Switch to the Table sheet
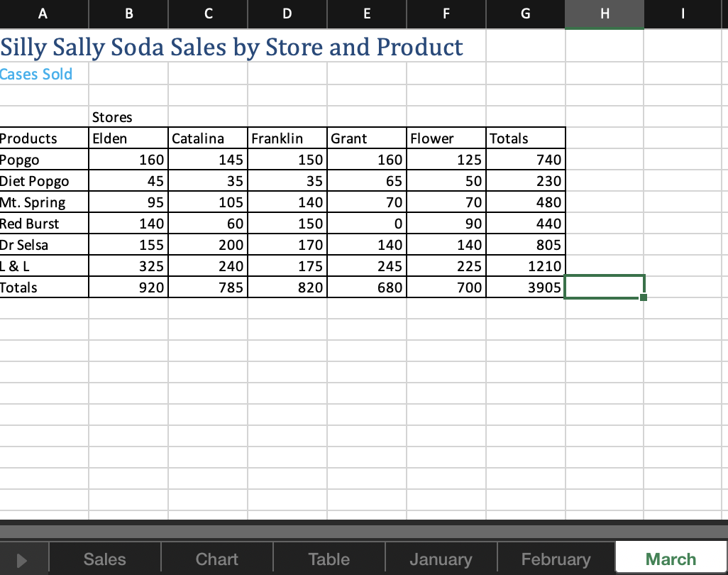This screenshot has width=728, height=575. click(x=329, y=559)
